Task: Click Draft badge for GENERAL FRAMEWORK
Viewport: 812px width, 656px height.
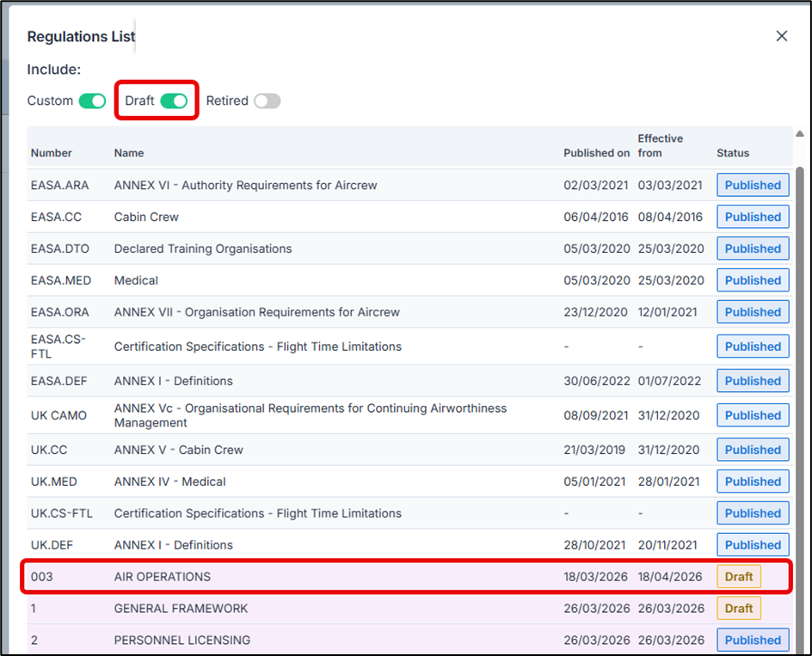Action: 738,609
